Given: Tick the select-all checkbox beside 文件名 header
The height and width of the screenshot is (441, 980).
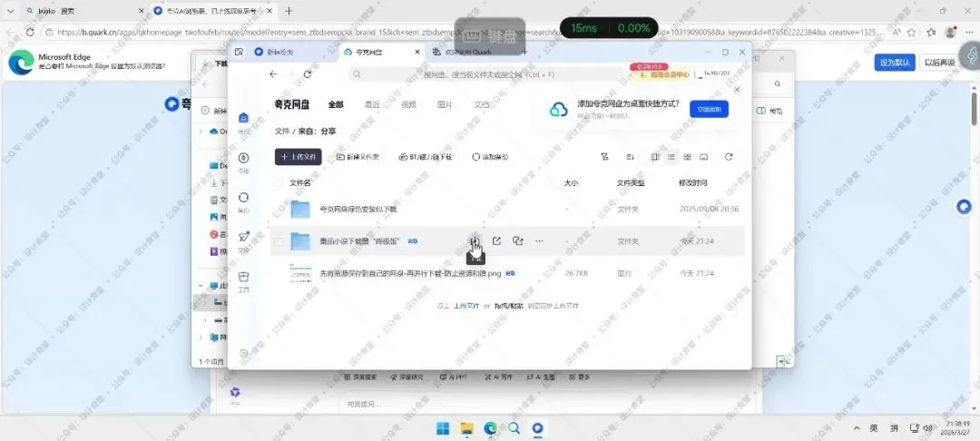Looking at the screenshot, I should 279,183.
